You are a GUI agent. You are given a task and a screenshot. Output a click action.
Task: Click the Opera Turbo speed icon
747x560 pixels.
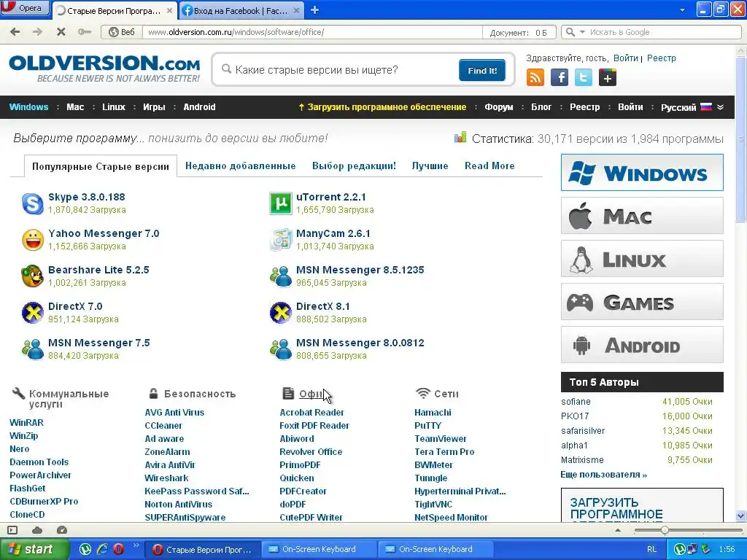[62, 530]
